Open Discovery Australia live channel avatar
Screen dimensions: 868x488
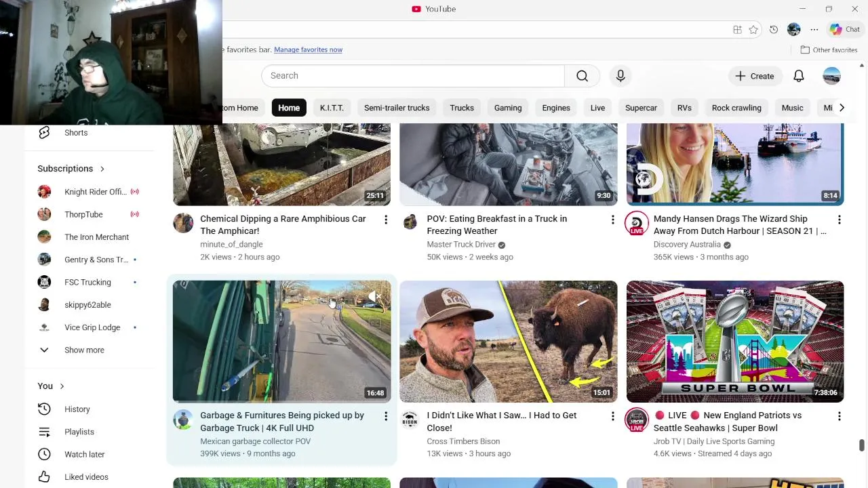coord(636,224)
